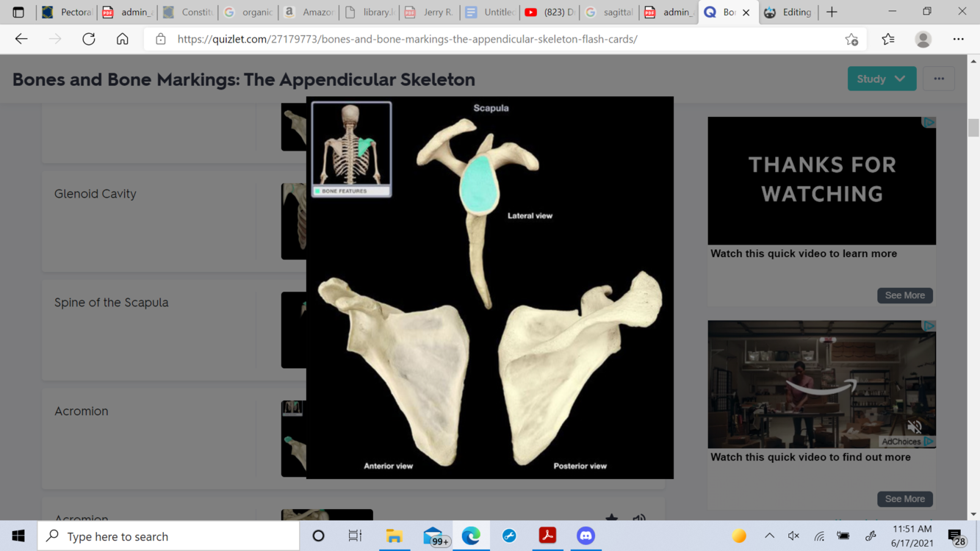
Task: Click See More on the second ad
Action: coord(905,499)
